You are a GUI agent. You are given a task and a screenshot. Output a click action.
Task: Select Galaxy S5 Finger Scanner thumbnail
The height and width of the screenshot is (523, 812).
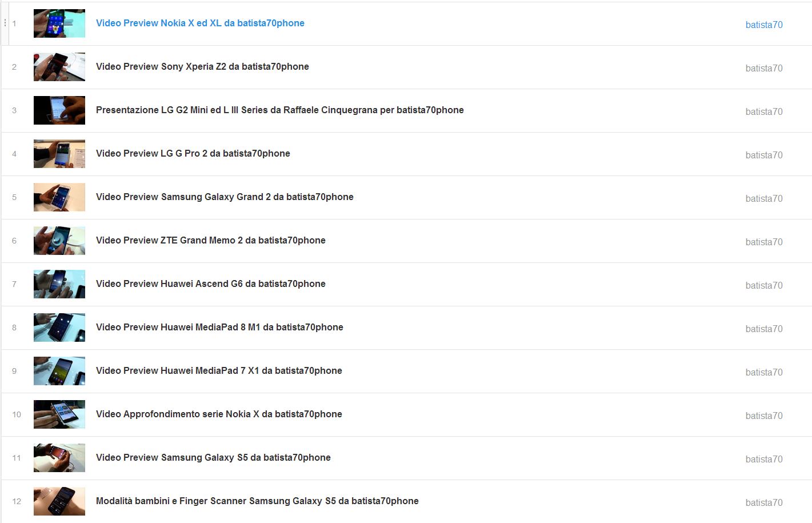pyautogui.click(x=59, y=501)
